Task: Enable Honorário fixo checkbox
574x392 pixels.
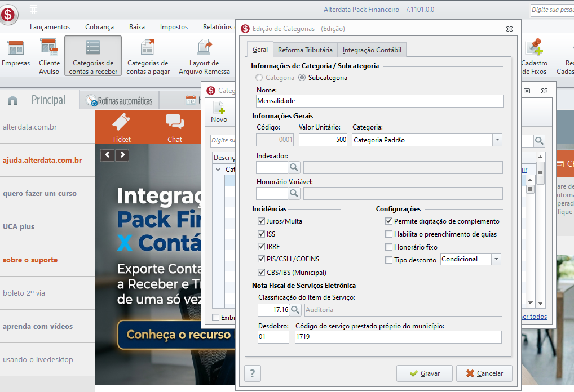Action: tap(388, 247)
